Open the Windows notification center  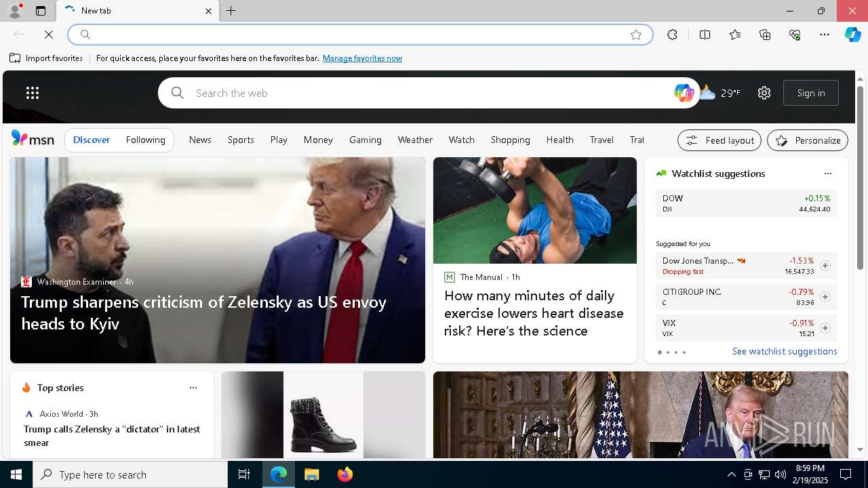tap(846, 474)
